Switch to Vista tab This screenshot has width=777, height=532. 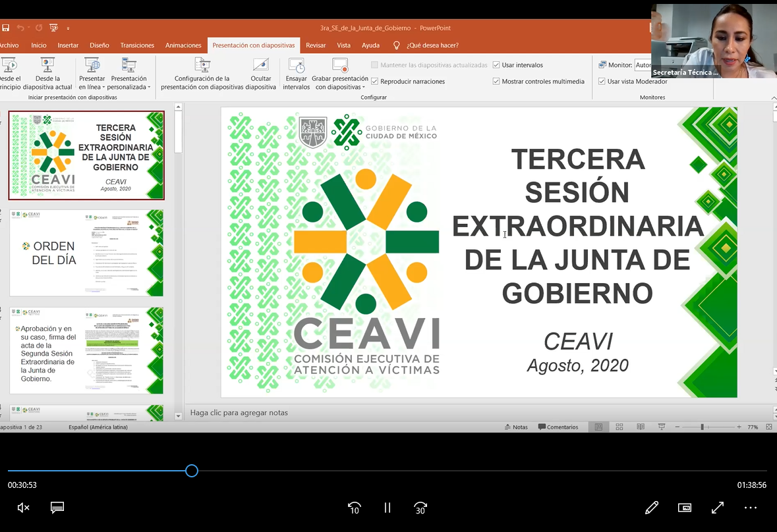pyautogui.click(x=343, y=45)
